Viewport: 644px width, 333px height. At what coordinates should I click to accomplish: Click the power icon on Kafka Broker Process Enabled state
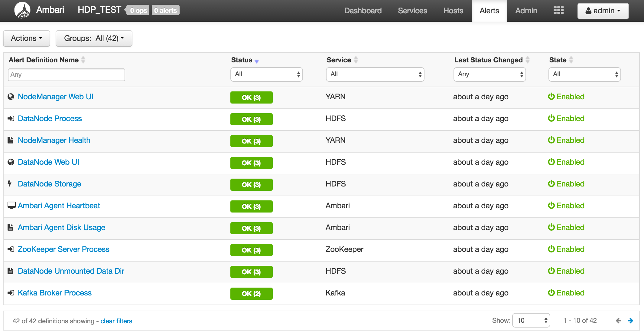tap(551, 293)
